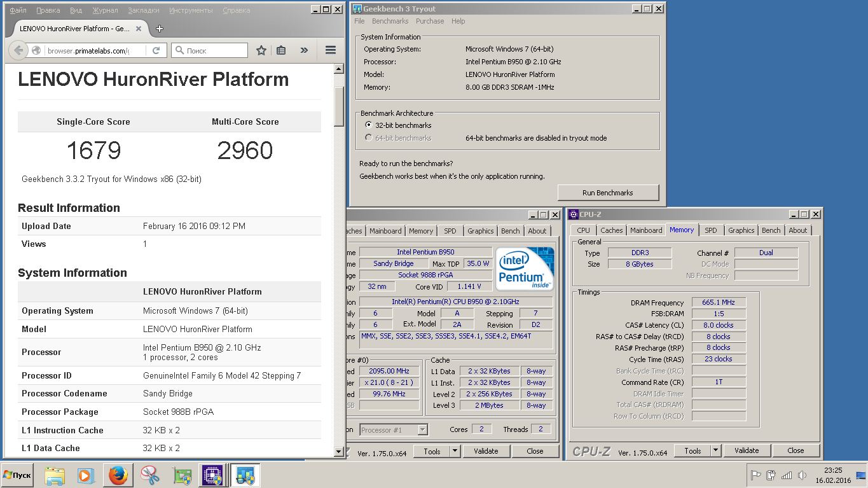Switch to SPD tab in right CPU-Z
Screen dimensions: 868x488
pos(711,230)
